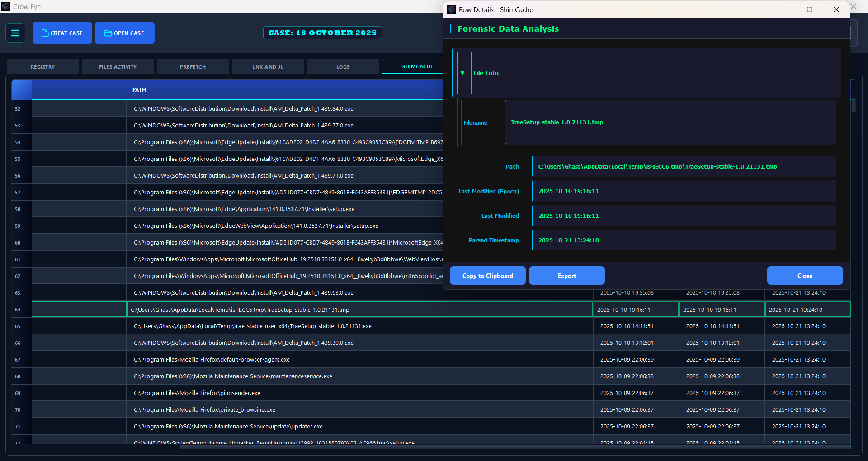Click the blue Close button in dialog
Image resolution: width=868 pixels, height=461 pixels.
click(x=805, y=276)
